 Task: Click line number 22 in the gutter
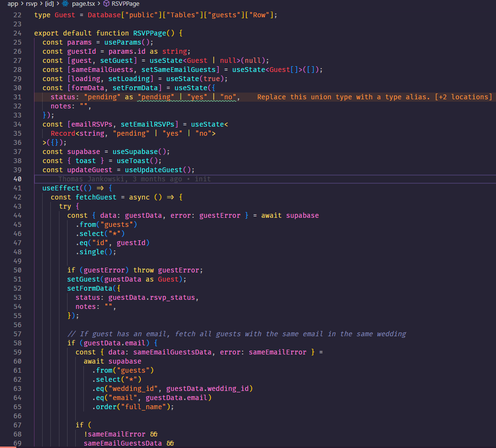pyautogui.click(x=17, y=14)
